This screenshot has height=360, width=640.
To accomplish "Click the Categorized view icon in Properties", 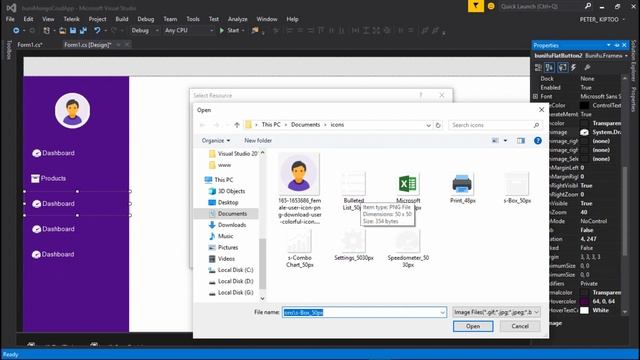I will point(538,67).
